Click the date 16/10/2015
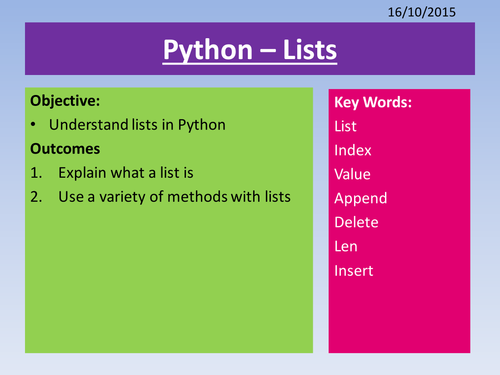The height and width of the screenshot is (375, 500). pos(421,12)
